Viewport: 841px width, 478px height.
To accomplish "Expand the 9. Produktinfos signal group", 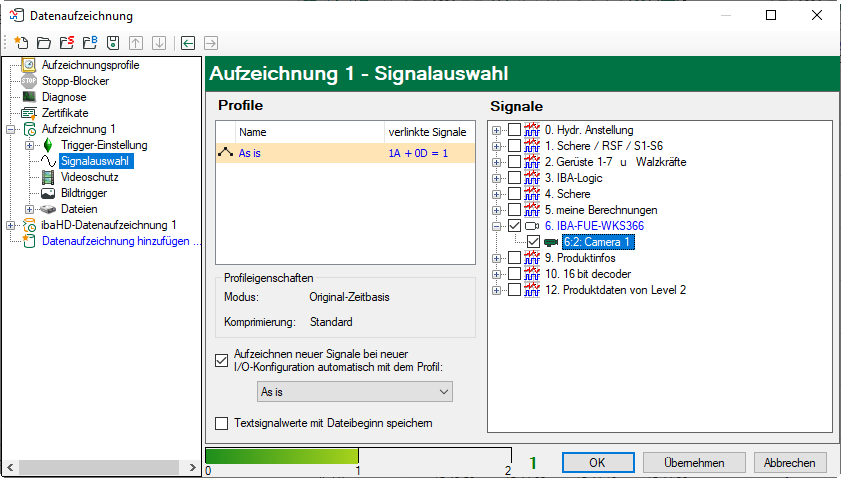I will tap(497, 258).
